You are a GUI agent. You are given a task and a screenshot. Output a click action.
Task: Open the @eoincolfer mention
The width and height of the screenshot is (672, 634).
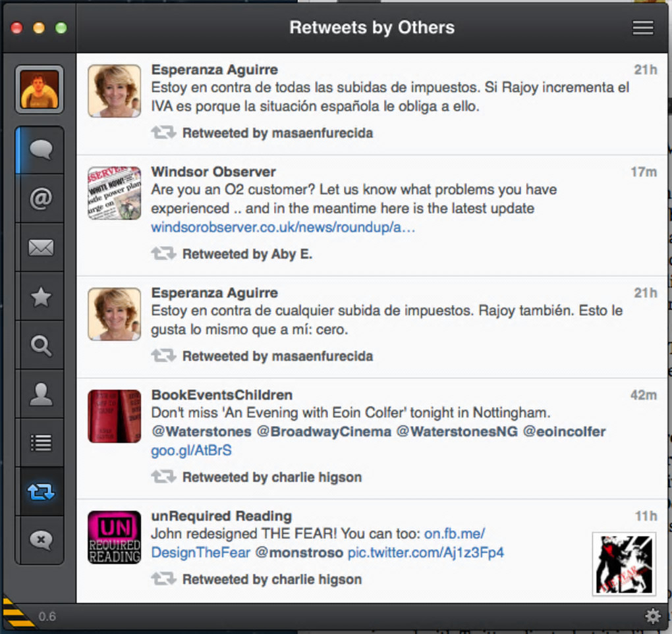(x=565, y=431)
